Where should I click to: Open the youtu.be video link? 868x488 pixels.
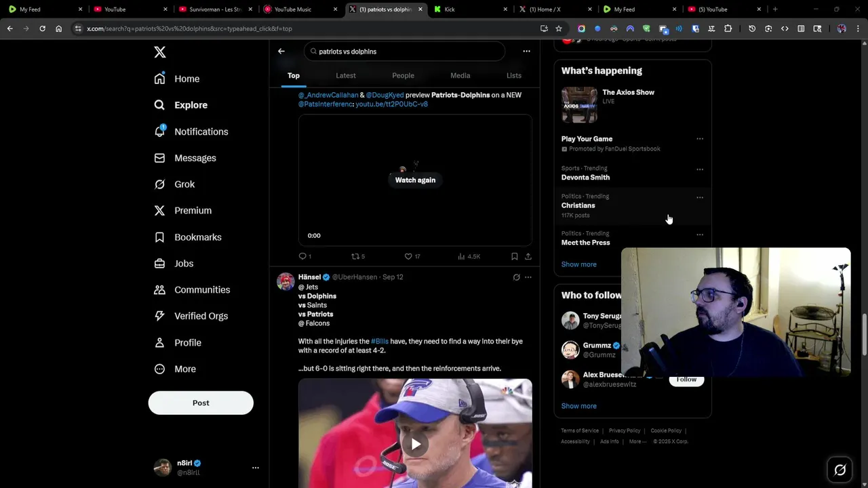tap(391, 104)
